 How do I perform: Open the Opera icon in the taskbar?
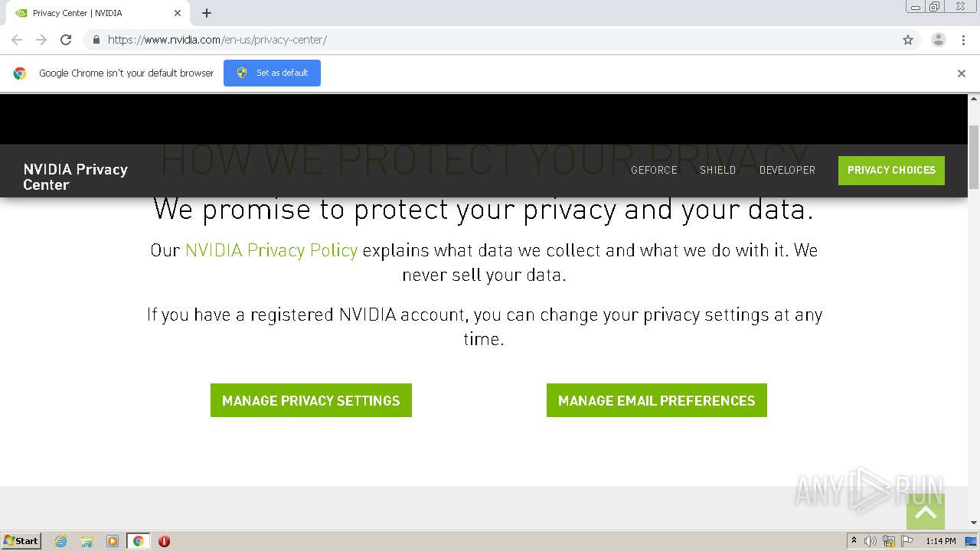point(164,541)
